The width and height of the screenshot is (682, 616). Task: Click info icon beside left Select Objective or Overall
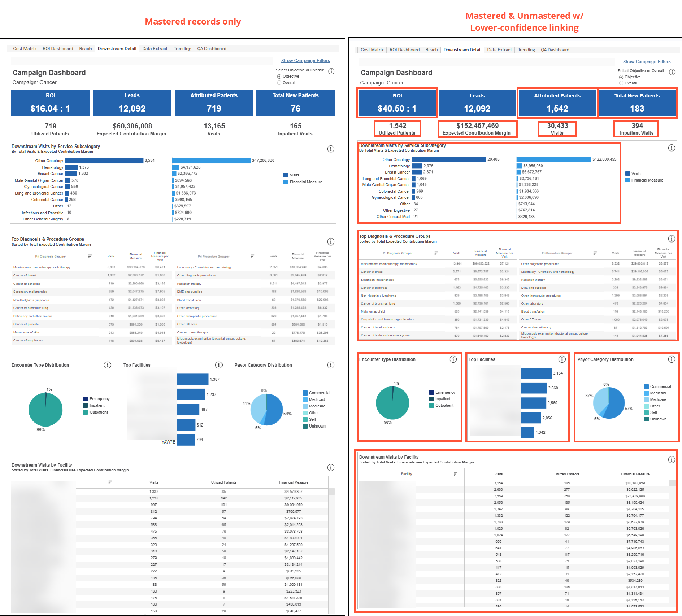tap(331, 71)
